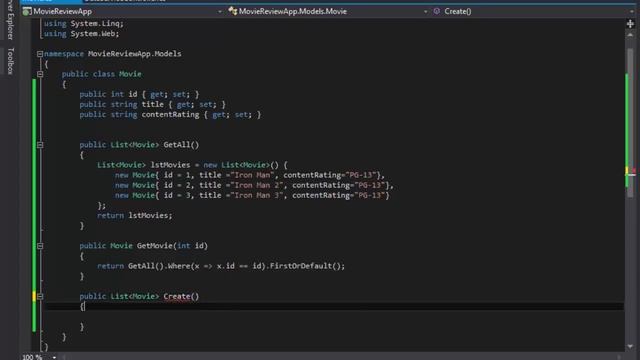This screenshot has height=360, width=640.
Task: Click the 'title' property name
Action: pyautogui.click(x=153, y=104)
